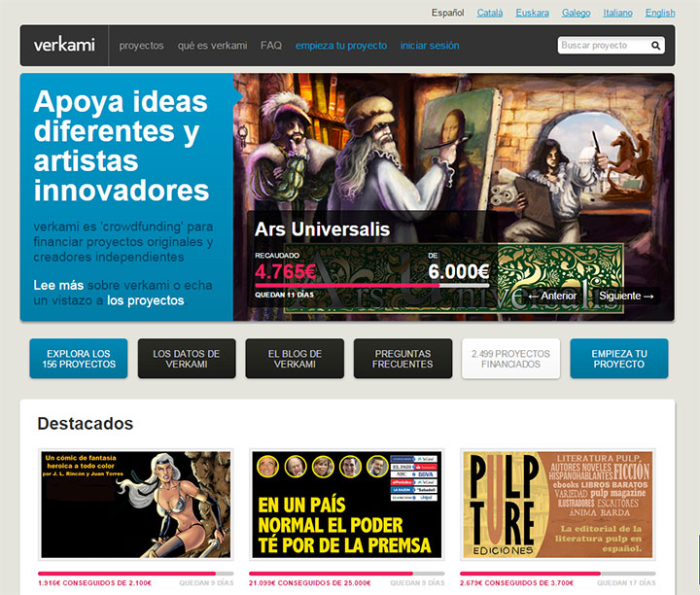Image resolution: width=700 pixels, height=595 pixels.
Task: Open Los datos de Verkami
Action: point(187,359)
